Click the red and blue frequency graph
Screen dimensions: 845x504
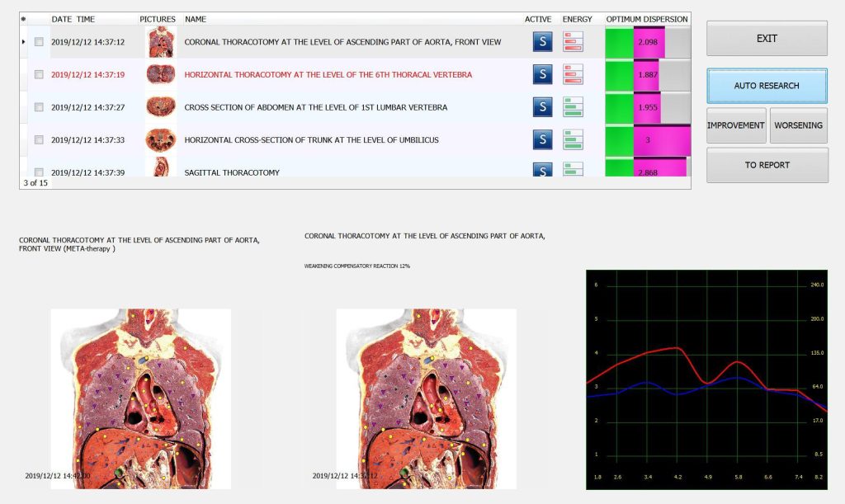(706, 379)
